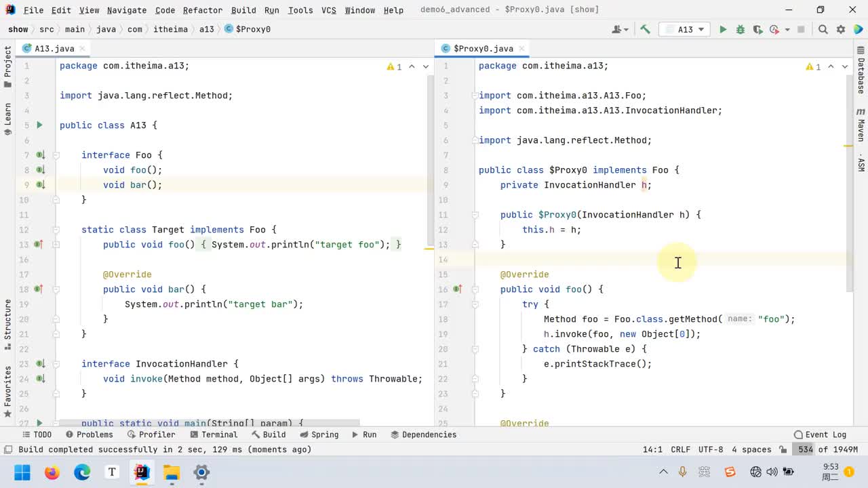Image resolution: width=868 pixels, height=488 pixels.
Task: Open the A13 run configuration dropdown
Action: [686, 29]
